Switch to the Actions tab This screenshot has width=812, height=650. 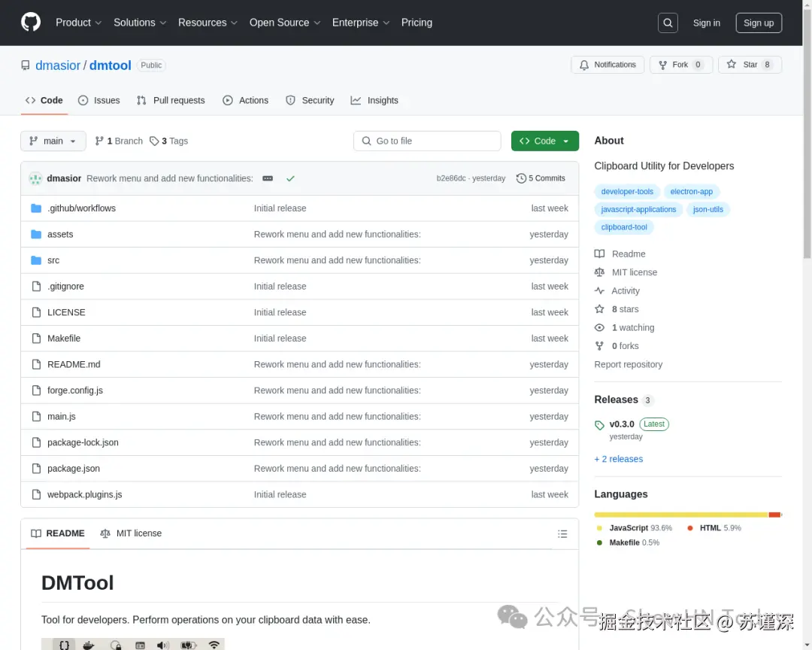pos(245,101)
